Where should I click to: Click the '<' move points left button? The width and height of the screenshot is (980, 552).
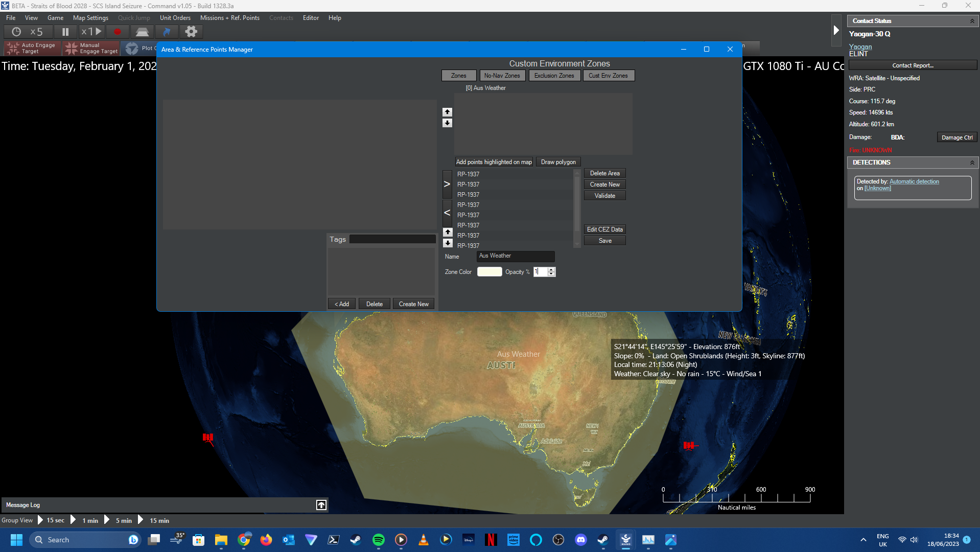(447, 213)
